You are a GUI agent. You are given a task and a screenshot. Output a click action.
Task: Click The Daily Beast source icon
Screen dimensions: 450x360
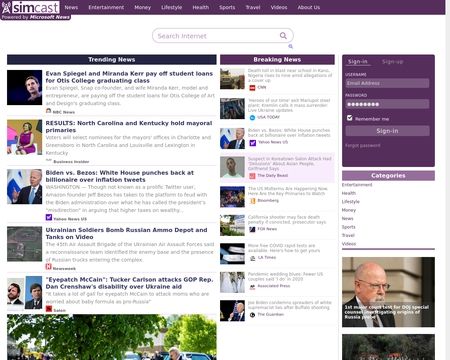(252, 176)
